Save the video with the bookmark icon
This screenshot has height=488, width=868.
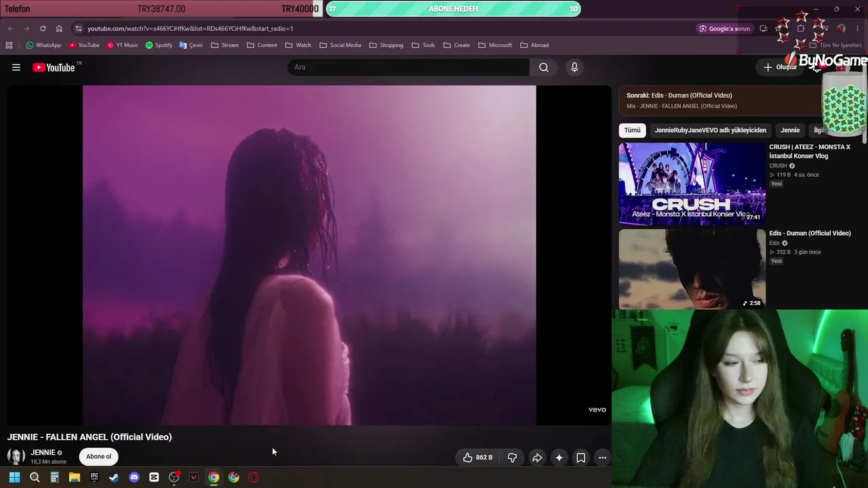click(x=581, y=457)
